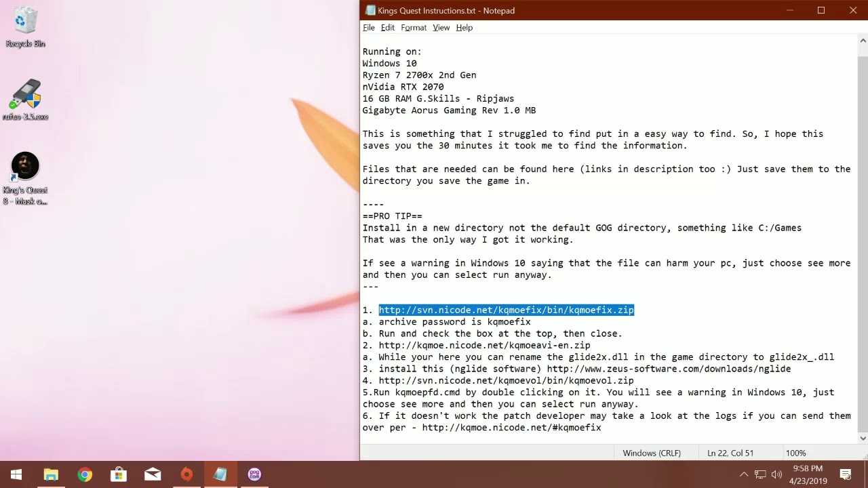
Task: Select the rufus-3.5.exe desktop icon
Action: (x=25, y=100)
